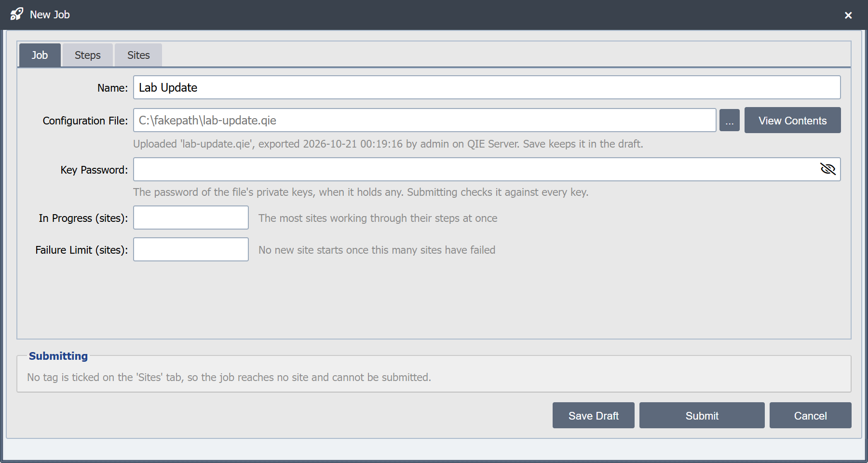Click the 'Submitting' section heading
868x463 pixels.
point(58,356)
